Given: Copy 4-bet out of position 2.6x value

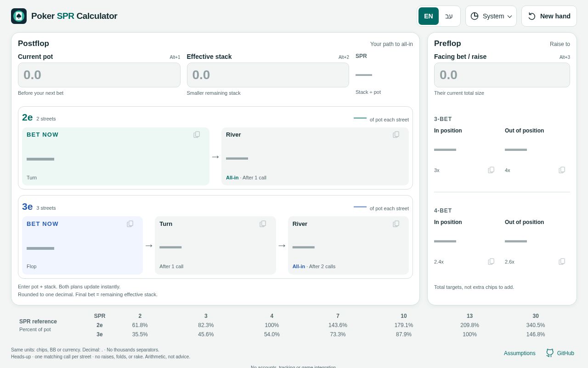Looking at the screenshot, I should pos(562,262).
